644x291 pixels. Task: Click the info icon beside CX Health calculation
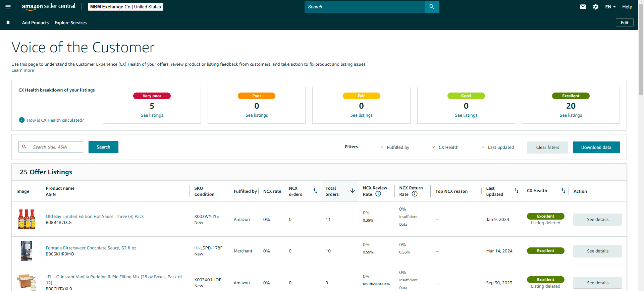pos(22,120)
